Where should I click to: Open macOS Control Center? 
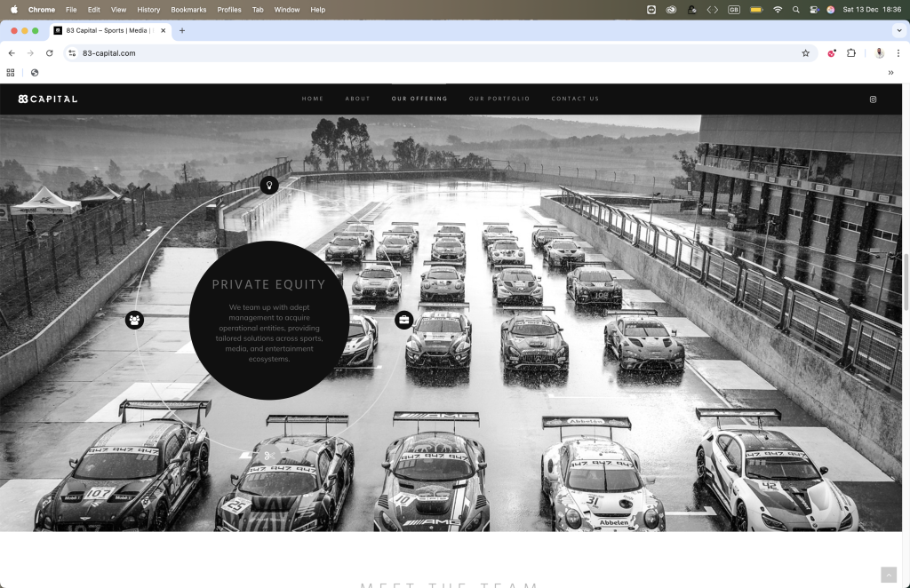pos(813,10)
